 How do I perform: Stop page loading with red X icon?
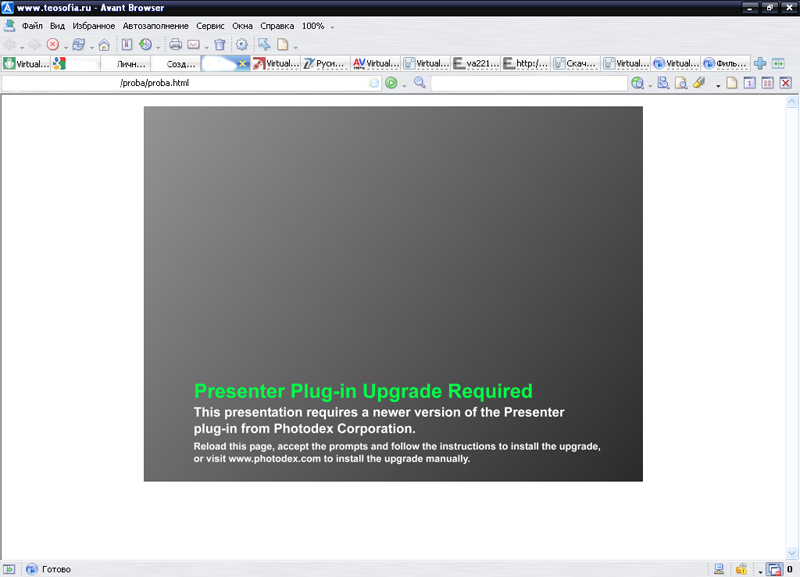point(53,44)
